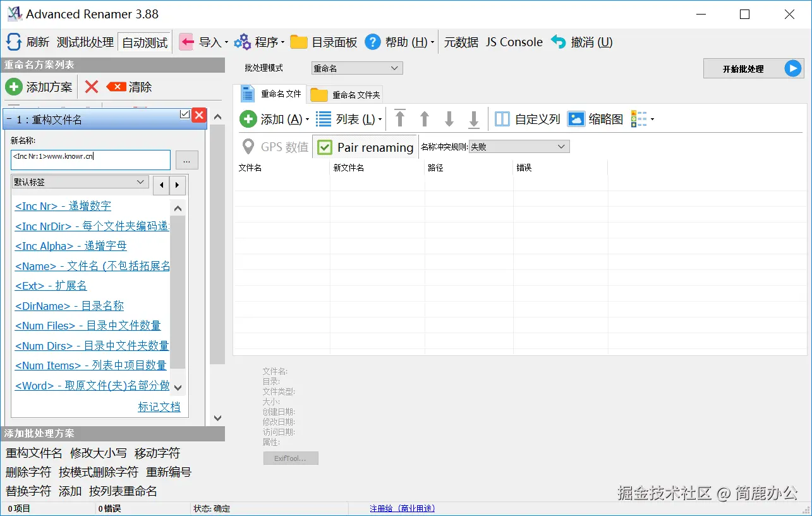The height and width of the screenshot is (516, 812).
Task: Click the Custom Columns (自定义列) icon
Action: click(502, 119)
